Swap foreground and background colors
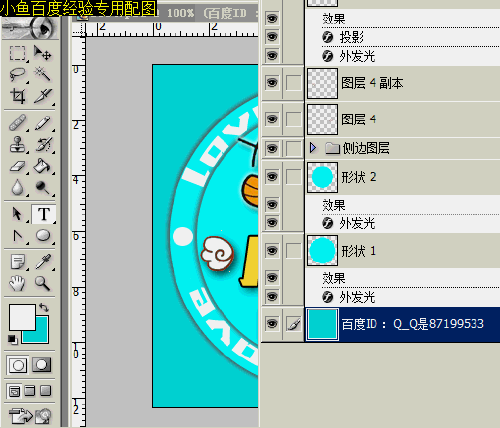 tap(44, 307)
